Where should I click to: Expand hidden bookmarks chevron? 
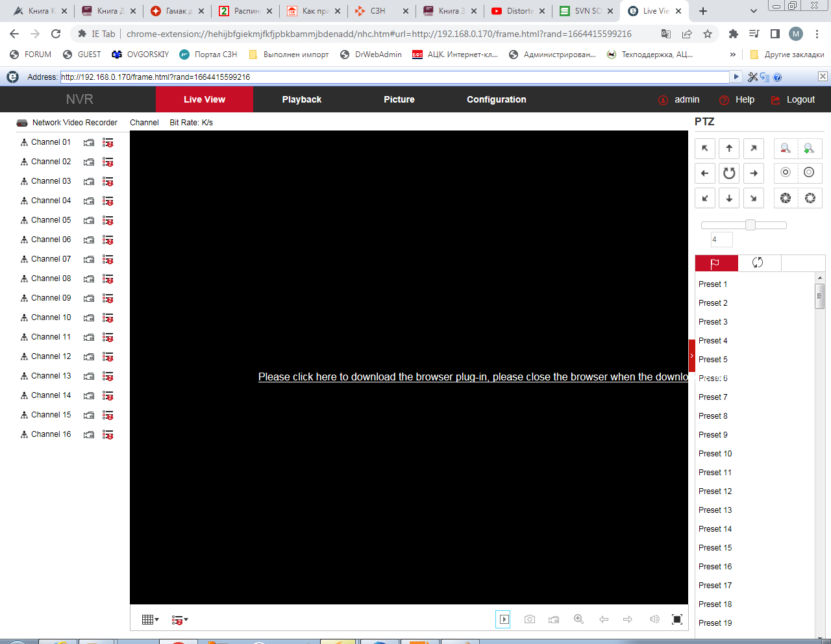point(733,55)
